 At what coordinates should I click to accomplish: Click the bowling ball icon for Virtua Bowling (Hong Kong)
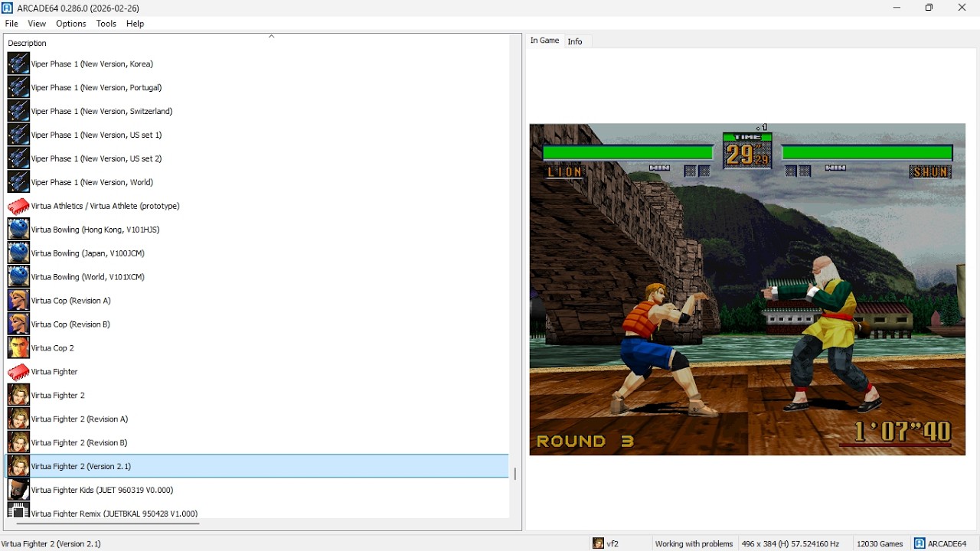[18, 230]
